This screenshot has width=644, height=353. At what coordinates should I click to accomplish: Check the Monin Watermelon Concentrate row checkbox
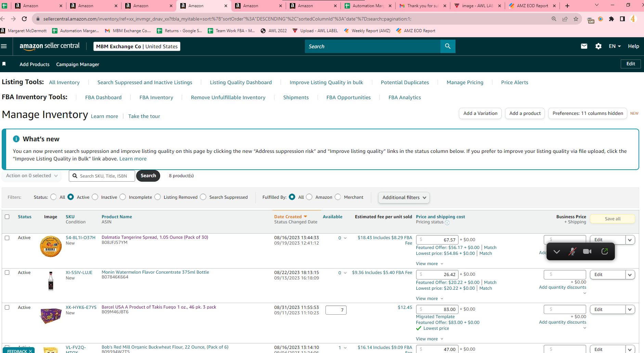tap(7, 273)
